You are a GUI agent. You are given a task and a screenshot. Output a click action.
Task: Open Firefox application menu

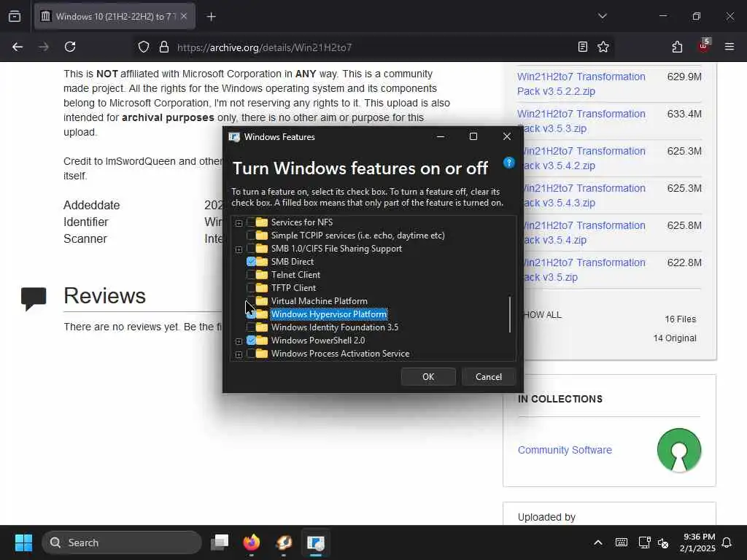point(729,47)
